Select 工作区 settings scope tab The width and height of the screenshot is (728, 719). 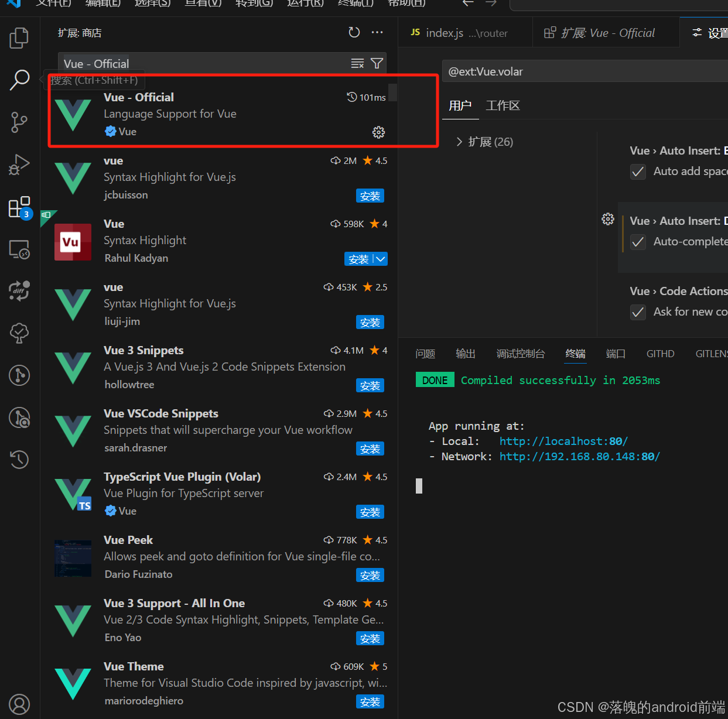pyautogui.click(x=503, y=105)
